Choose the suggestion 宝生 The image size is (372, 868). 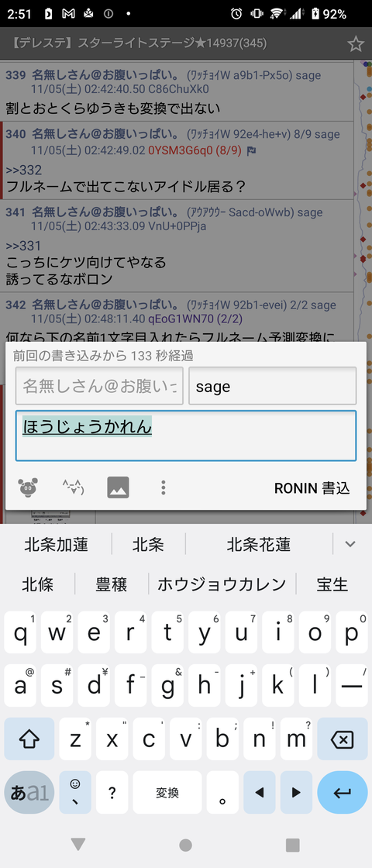[332, 584]
